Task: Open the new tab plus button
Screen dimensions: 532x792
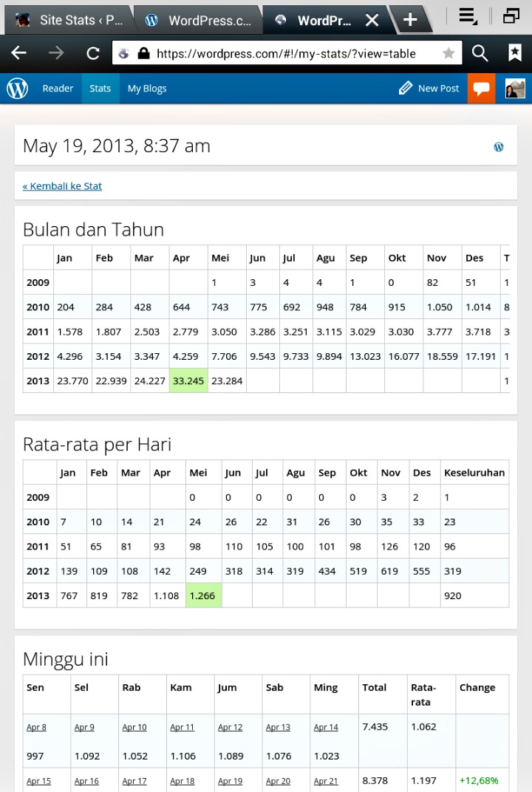Action: 410,20
